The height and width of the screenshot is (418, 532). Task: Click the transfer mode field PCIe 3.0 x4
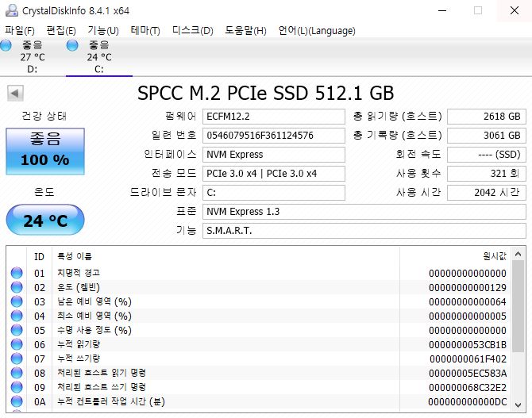coord(274,174)
